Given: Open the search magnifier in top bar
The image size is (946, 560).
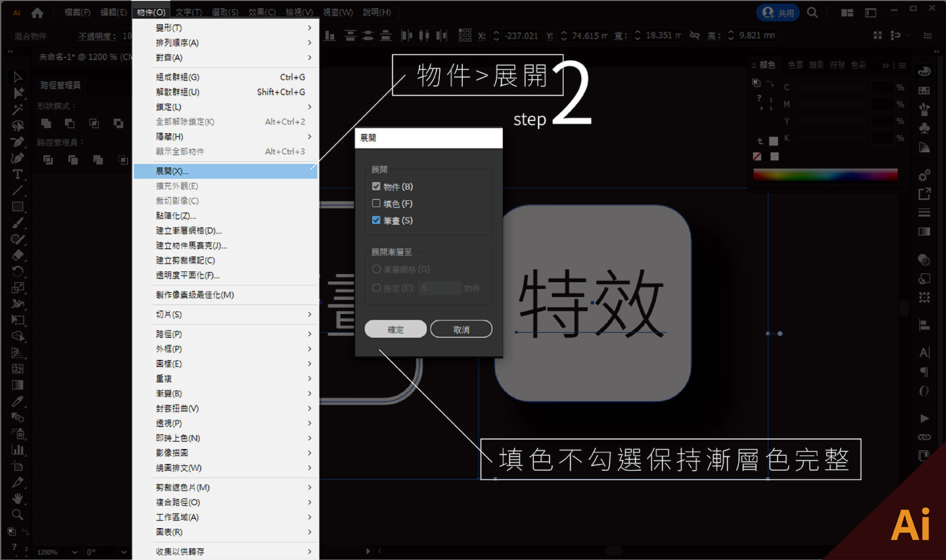Looking at the screenshot, I should click(x=813, y=12).
